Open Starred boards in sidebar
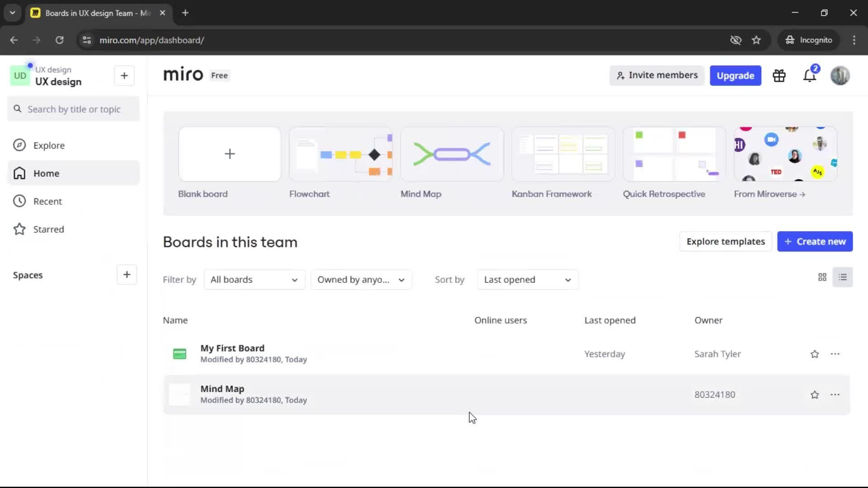The width and height of the screenshot is (868, 488). click(x=74, y=230)
